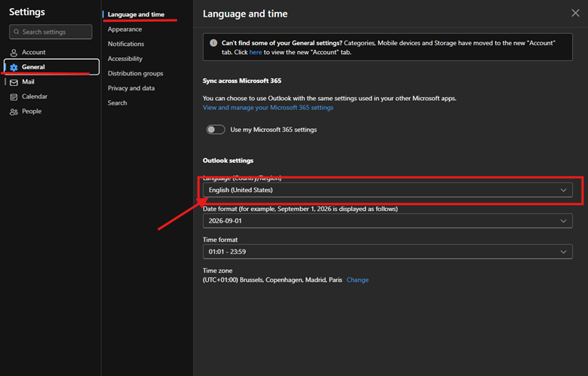Click the People icon in sidebar
Screen dimensions: 588x376
pyautogui.click(x=14, y=112)
